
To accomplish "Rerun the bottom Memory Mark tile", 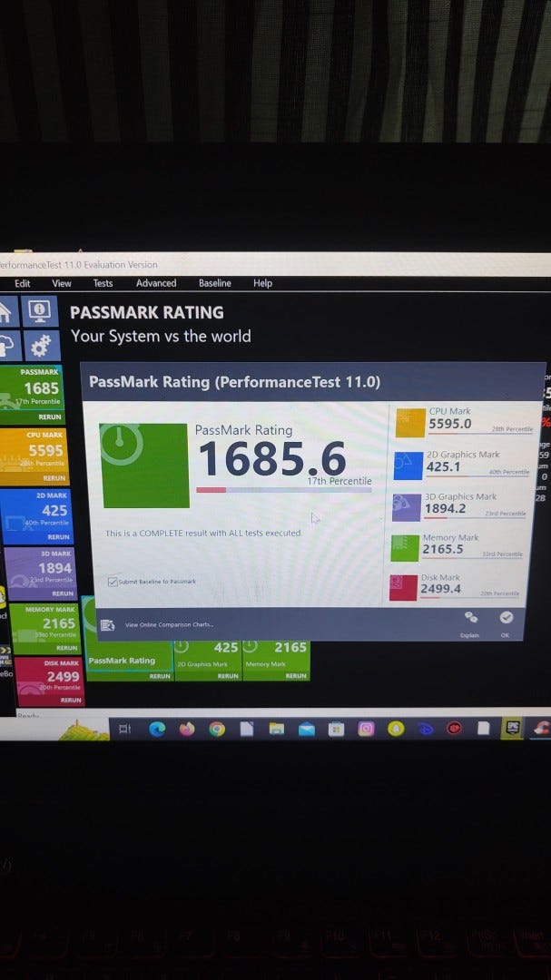I will click(296, 676).
